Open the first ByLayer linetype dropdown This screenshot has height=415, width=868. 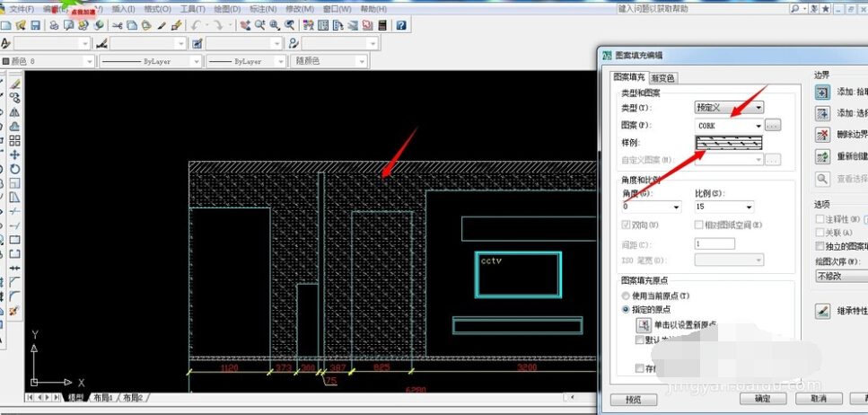150,61
